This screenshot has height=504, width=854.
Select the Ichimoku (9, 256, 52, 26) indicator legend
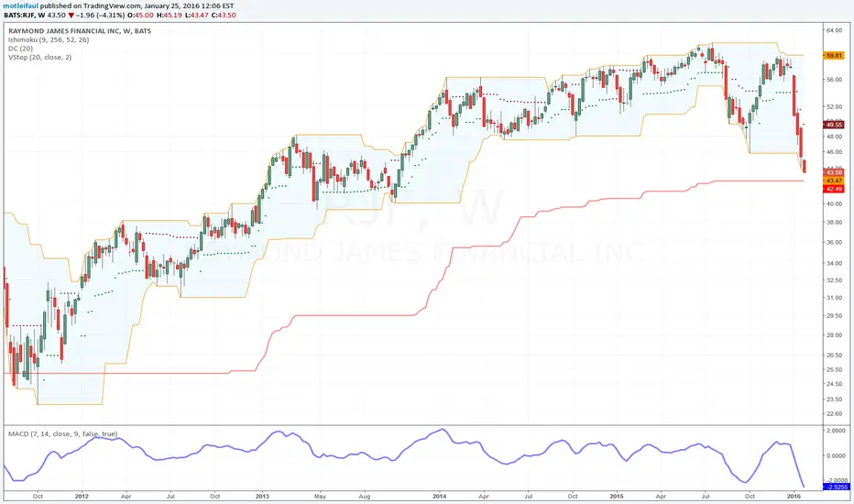click(x=49, y=39)
